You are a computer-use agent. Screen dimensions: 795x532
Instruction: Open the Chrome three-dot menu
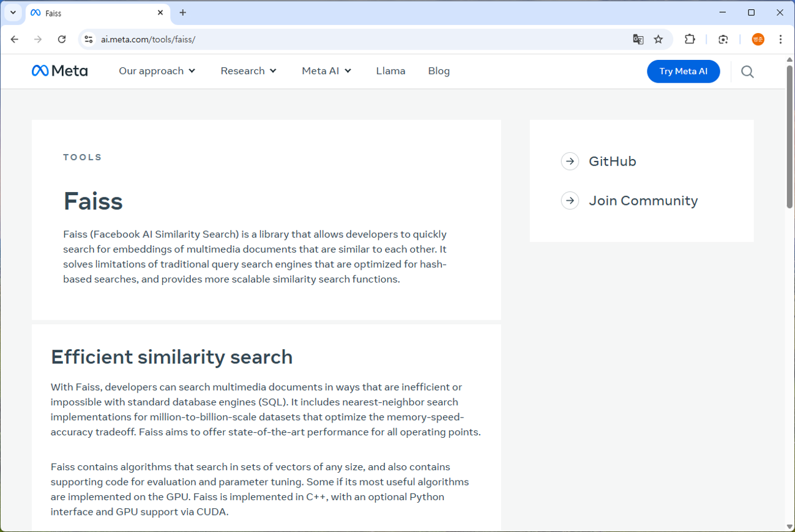tap(780, 39)
